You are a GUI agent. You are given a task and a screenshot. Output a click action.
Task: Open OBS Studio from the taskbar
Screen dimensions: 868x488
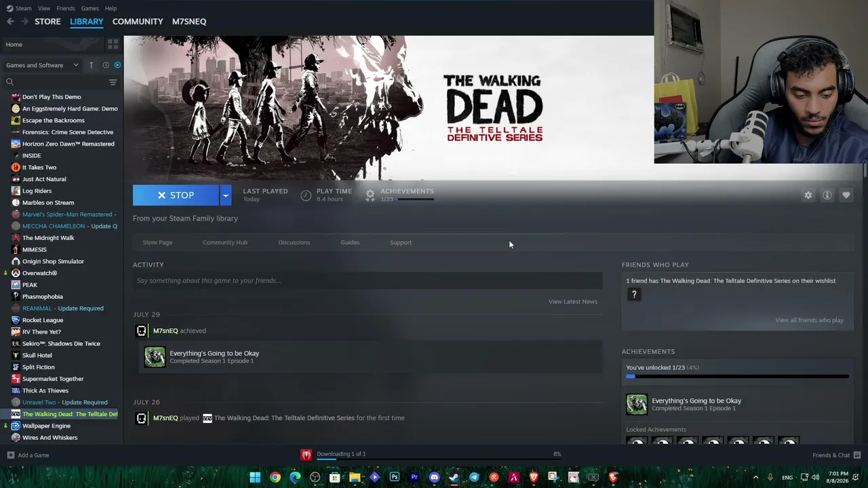pyautogui.click(x=315, y=477)
